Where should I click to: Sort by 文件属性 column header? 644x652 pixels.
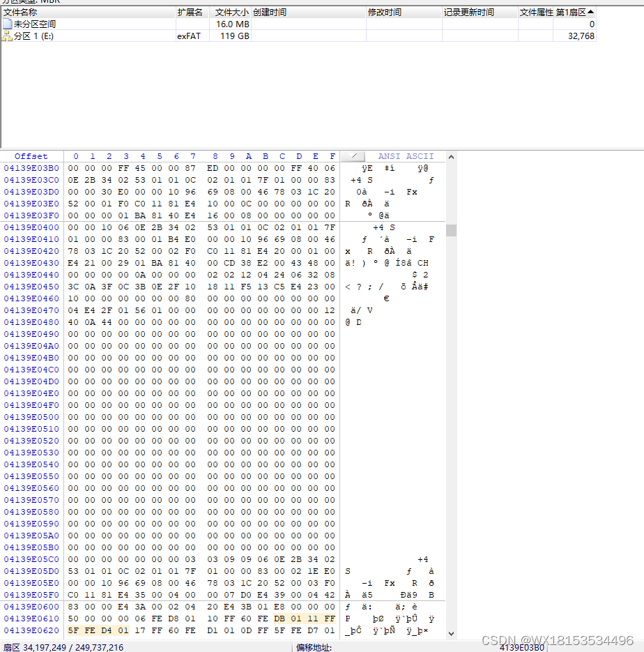click(537, 13)
